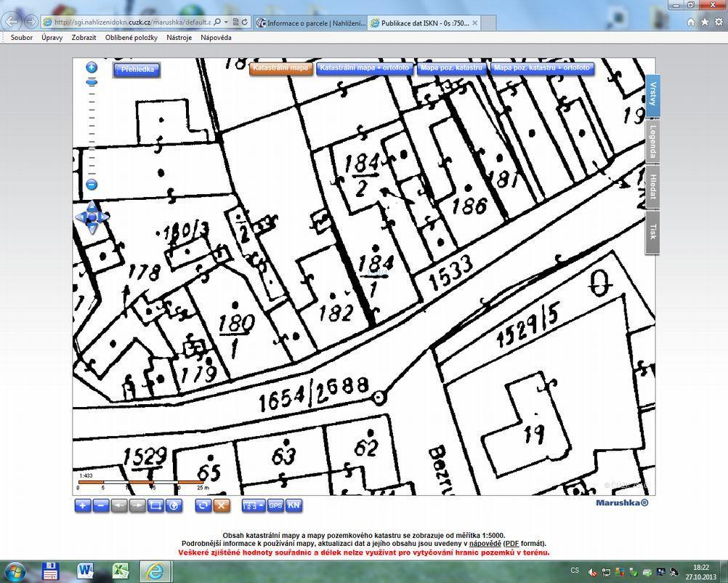
Task: Click parcel label 1654/2688 on map
Action: tap(314, 395)
